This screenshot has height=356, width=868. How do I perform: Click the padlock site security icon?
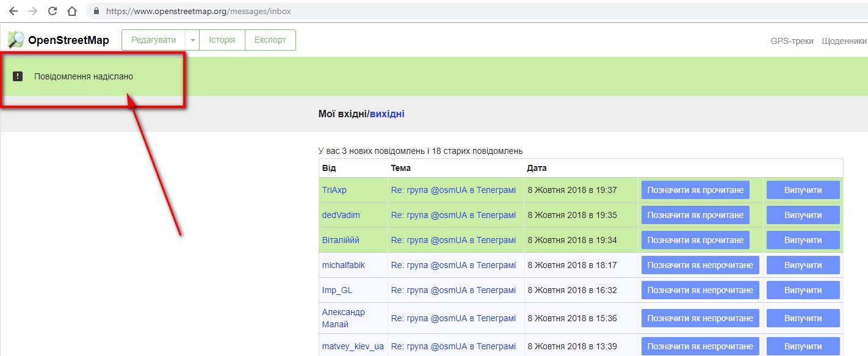[x=96, y=11]
